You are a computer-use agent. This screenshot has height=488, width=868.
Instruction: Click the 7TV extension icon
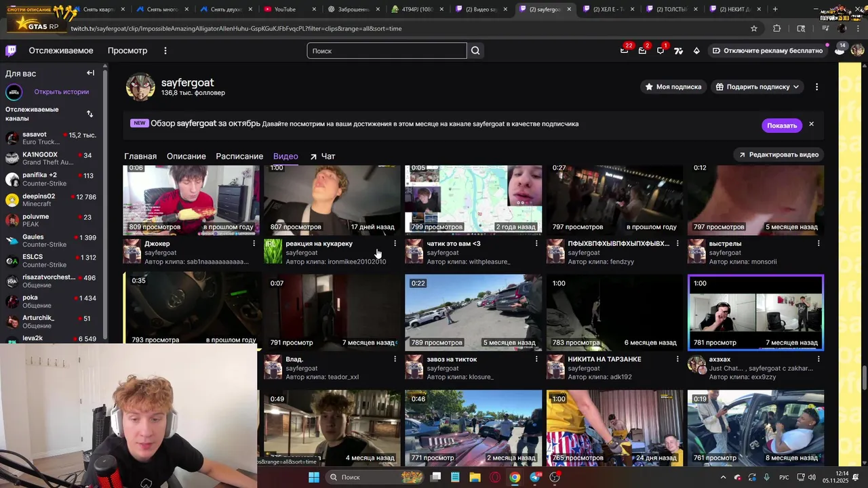tap(678, 51)
